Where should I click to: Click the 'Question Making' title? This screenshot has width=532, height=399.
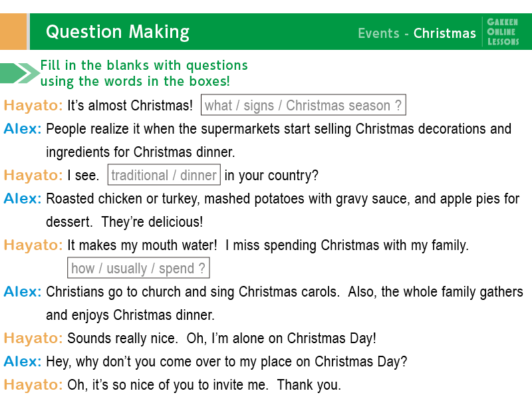118,32
